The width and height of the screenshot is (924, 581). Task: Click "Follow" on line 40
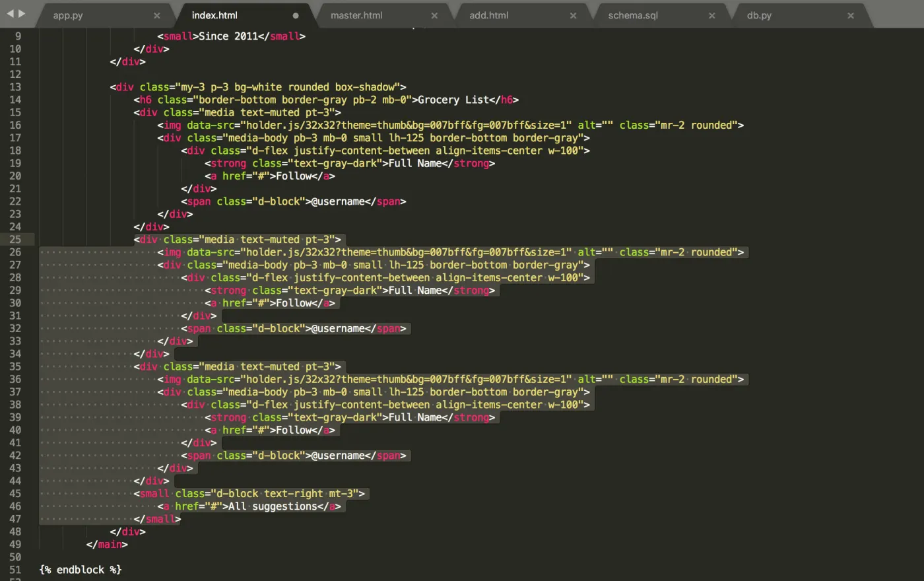click(x=294, y=430)
